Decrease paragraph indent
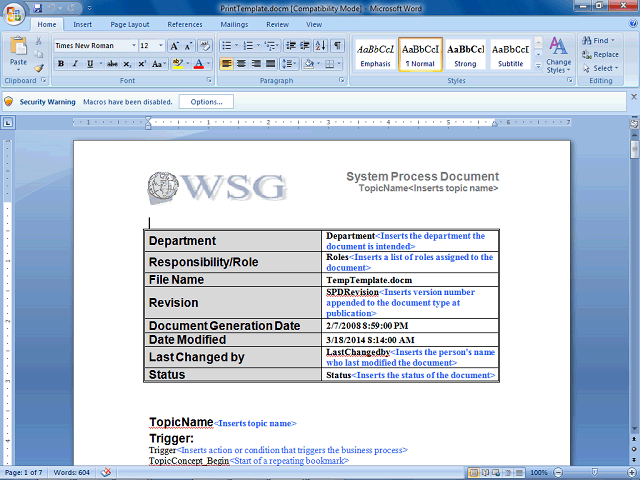The height and width of the screenshot is (480, 640). click(x=291, y=46)
